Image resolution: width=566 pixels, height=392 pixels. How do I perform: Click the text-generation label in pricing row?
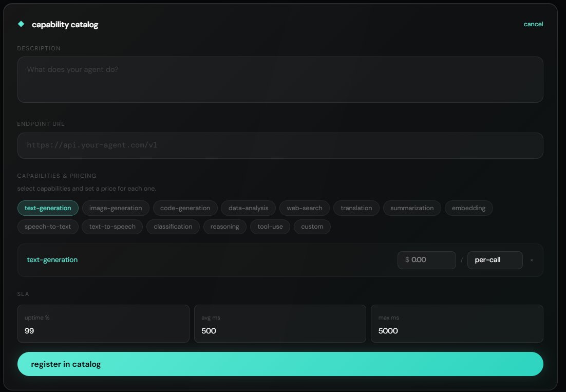tap(52, 259)
